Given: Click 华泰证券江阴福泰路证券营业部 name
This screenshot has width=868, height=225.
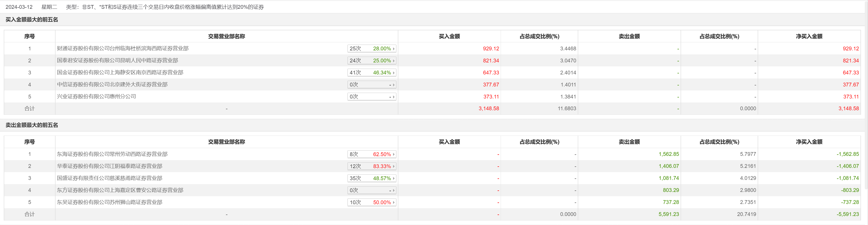Looking at the screenshot, I should coord(110,166).
